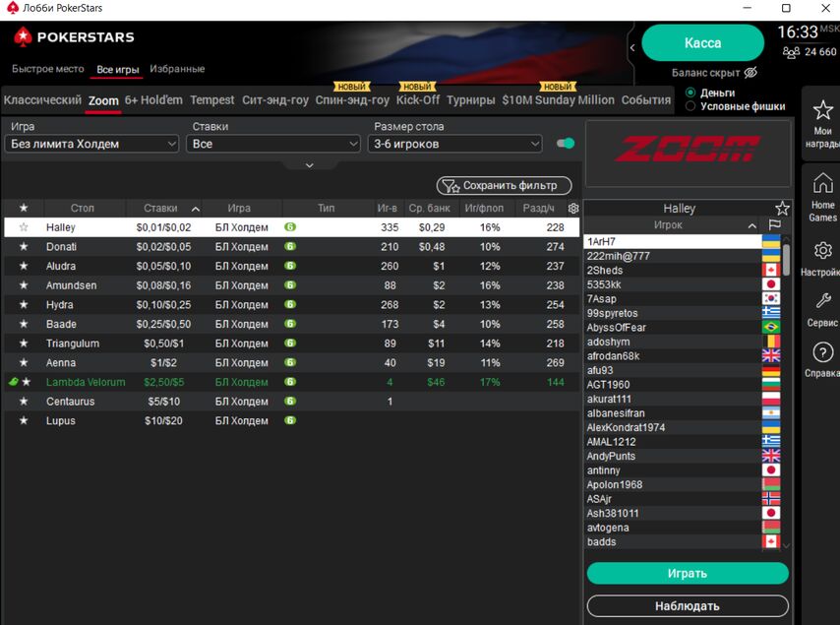Click the table columns gear icon
Viewport: 840px width, 625px height.
point(573,209)
